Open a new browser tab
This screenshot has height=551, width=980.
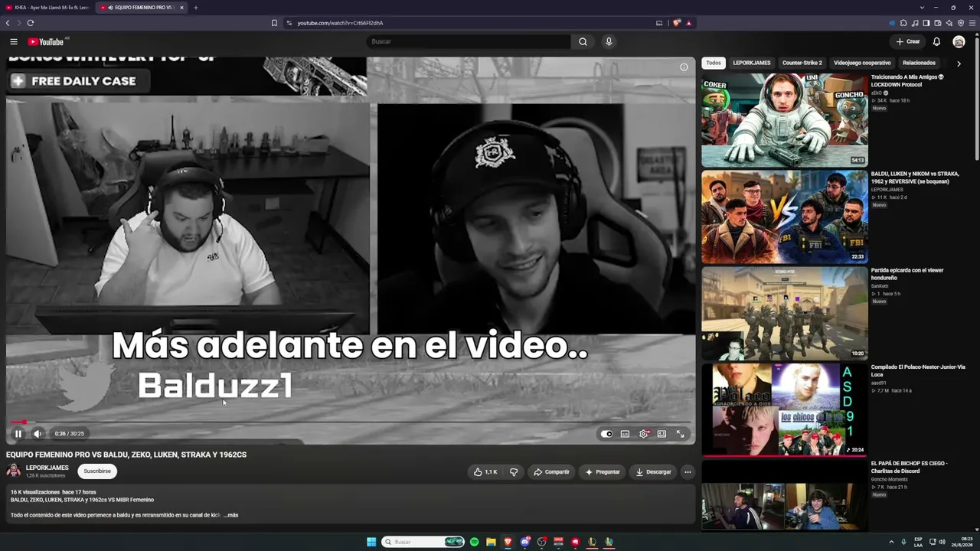195,8
